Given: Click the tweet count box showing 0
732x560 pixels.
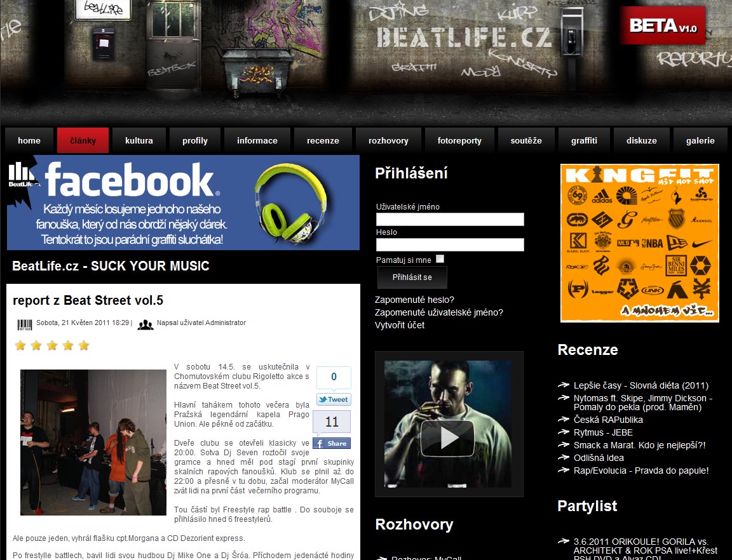Looking at the screenshot, I should tap(334, 377).
